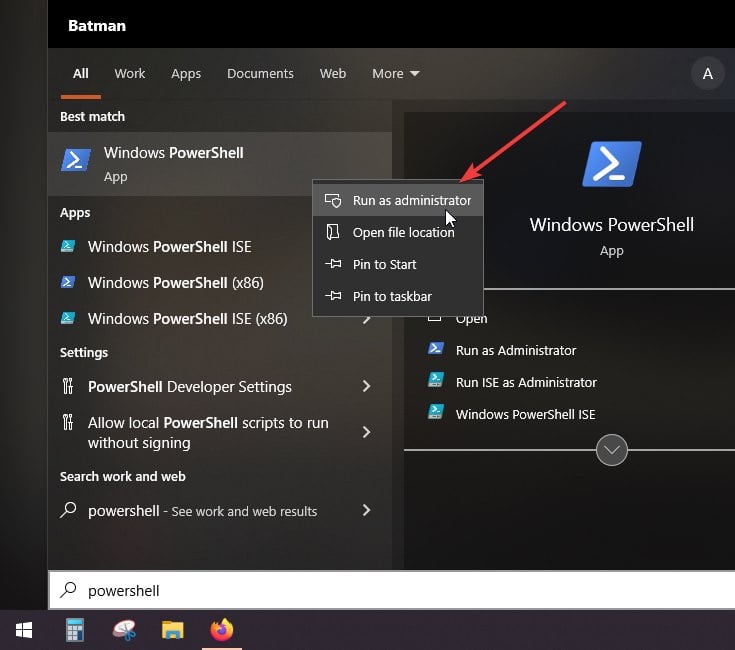Switch to the Documents search tab
The image size is (735, 650).
[260, 74]
